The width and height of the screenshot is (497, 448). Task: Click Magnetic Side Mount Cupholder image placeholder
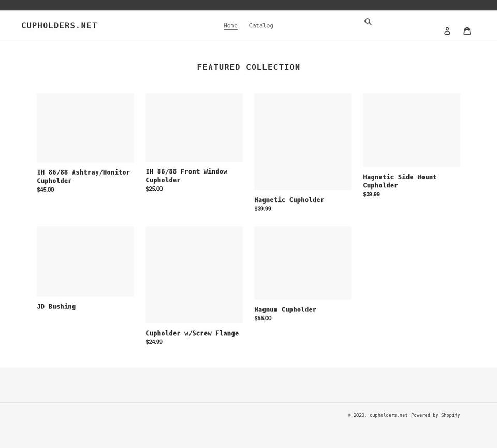tap(412, 130)
